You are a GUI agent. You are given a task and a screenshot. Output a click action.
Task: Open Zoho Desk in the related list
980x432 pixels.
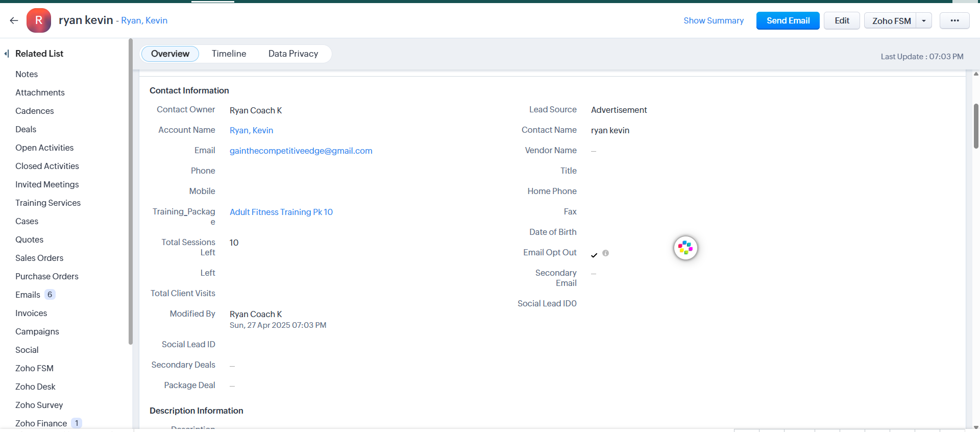[35, 387]
